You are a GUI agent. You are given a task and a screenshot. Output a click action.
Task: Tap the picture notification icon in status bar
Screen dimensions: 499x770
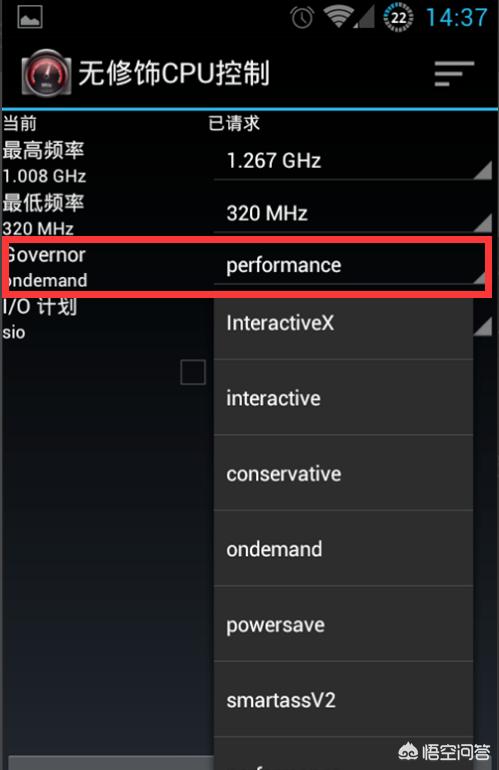click(x=30, y=17)
